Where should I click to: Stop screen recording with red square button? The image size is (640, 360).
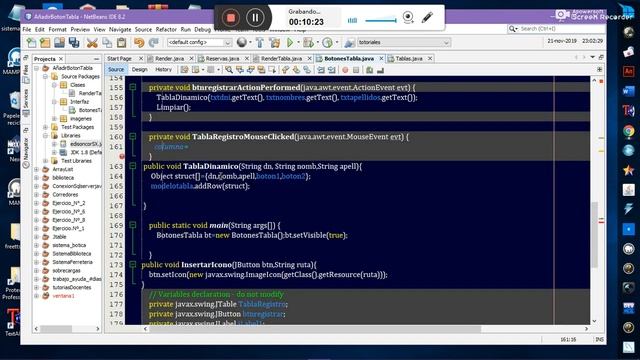click(x=231, y=18)
